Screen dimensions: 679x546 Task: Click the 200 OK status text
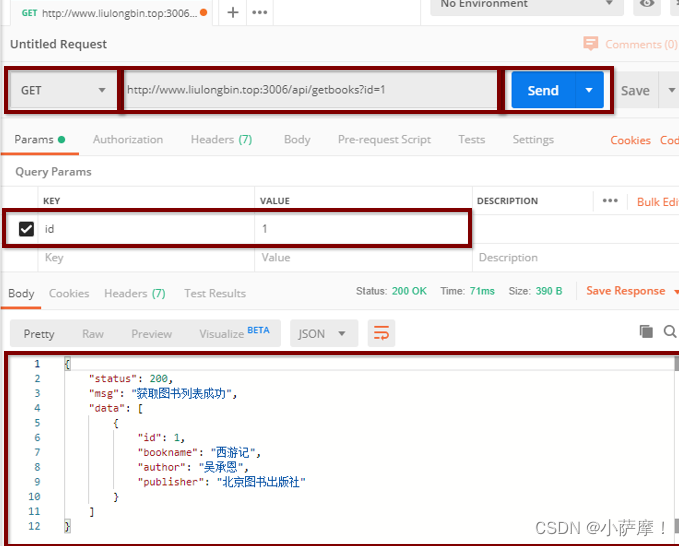point(409,291)
